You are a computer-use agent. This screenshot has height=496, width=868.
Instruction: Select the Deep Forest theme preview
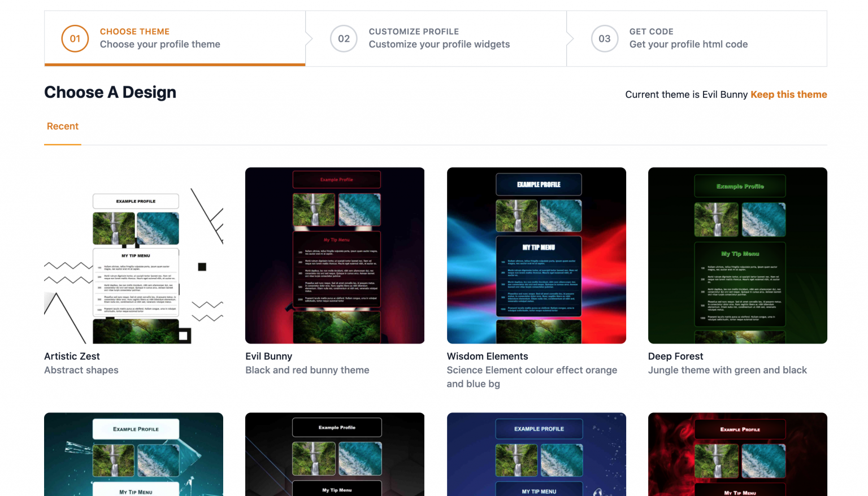pyautogui.click(x=737, y=255)
